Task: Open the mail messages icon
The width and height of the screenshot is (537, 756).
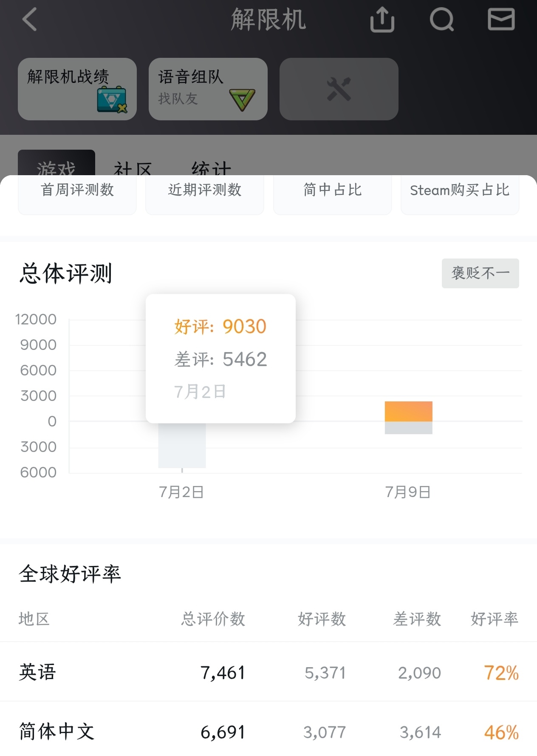Action: [x=501, y=20]
